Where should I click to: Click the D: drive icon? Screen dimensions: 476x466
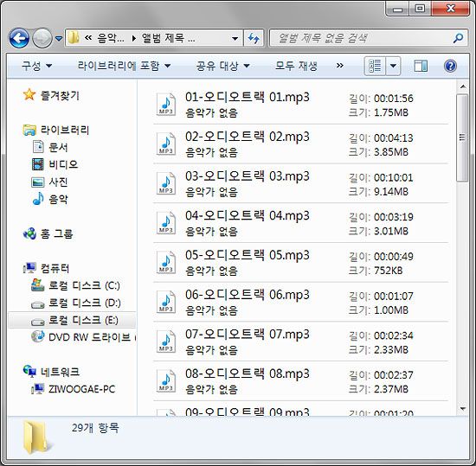tap(38, 304)
